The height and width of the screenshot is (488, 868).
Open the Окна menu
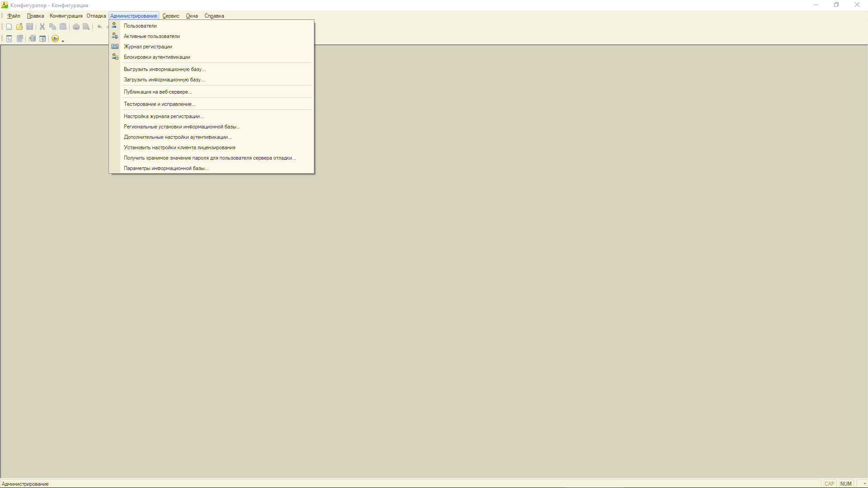[x=192, y=16]
